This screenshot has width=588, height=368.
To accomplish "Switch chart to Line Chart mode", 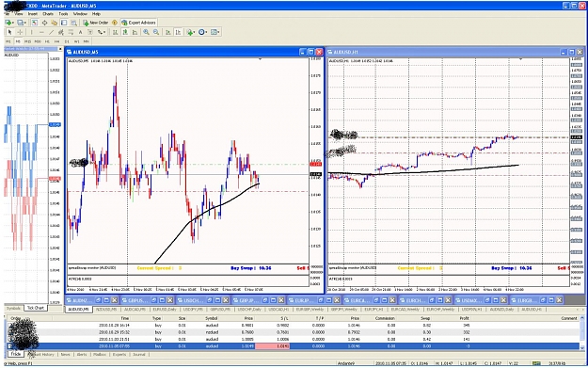I will click(x=135, y=32).
